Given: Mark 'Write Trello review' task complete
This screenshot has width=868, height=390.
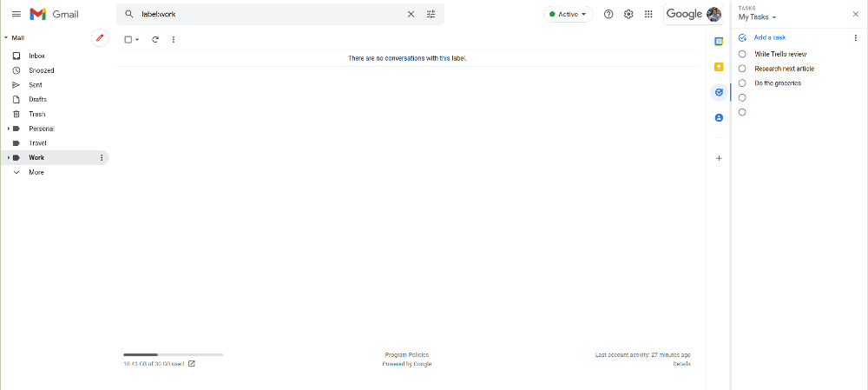Looking at the screenshot, I should click(742, 54).
